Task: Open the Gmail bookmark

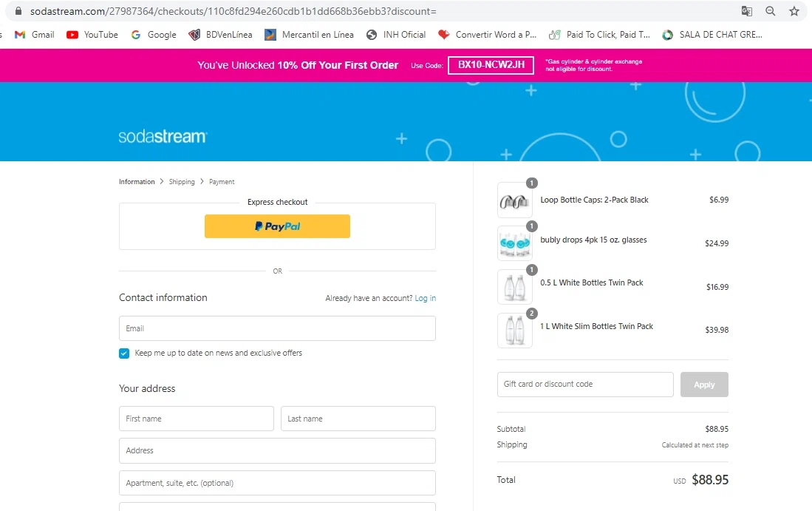Action: tap(34, 35)
